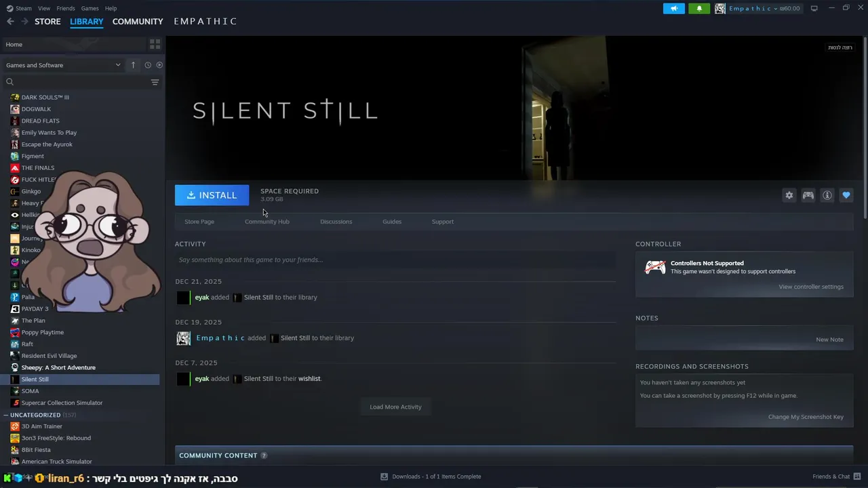
Task: Click eyak's avatar on Dec 21 entry
Action: pos(183,298)
